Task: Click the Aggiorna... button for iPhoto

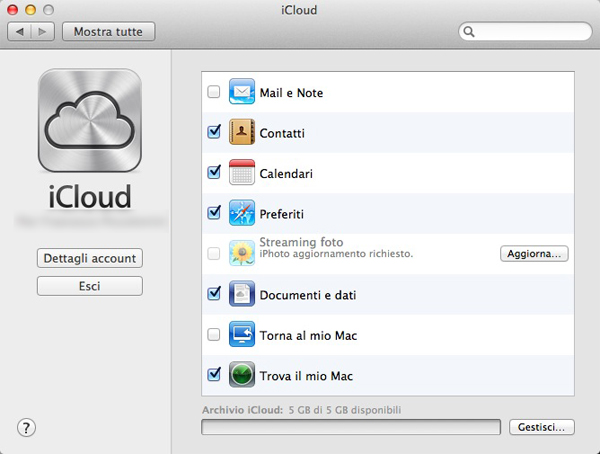Action: (534, 253)
